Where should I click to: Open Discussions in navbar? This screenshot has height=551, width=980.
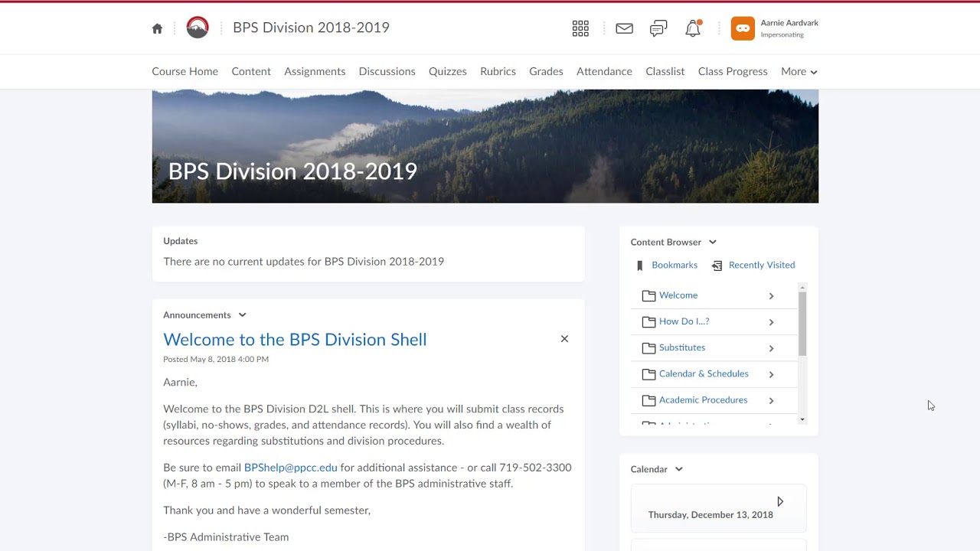click(x=387, y=71)
